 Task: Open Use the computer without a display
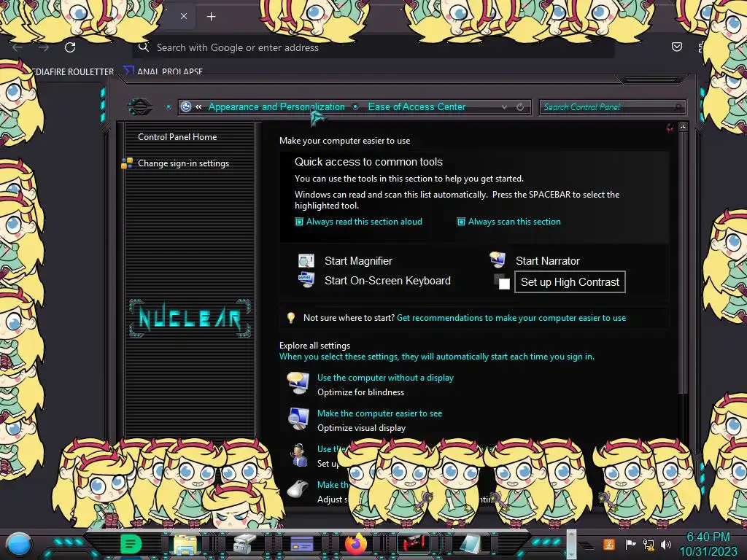[x=385, y=378]
